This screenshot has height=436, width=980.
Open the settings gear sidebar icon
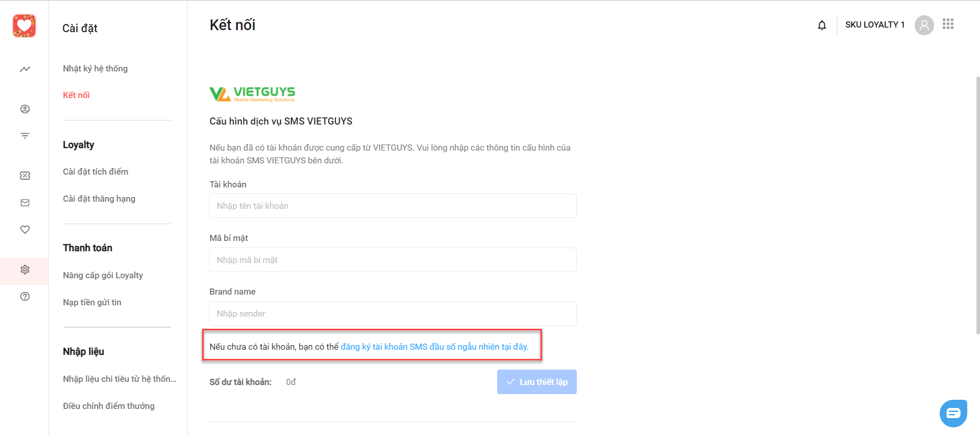24,270
